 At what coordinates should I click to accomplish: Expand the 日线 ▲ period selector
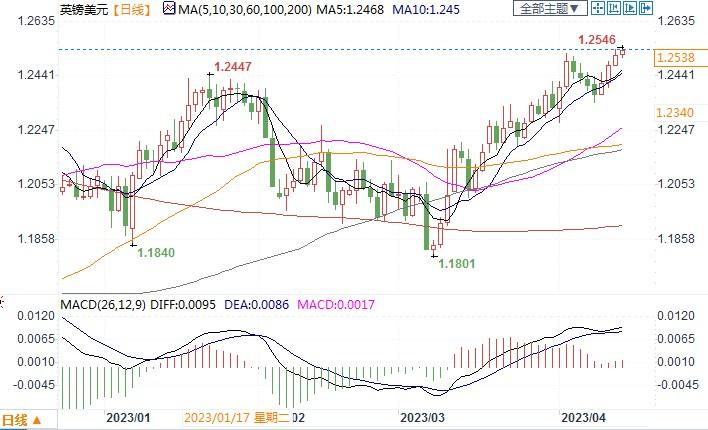(x=22, y=419)
